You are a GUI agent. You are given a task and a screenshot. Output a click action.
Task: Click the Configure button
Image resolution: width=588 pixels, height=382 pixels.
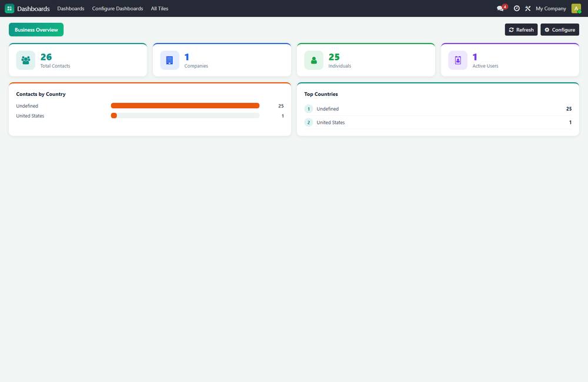(x=560, y=29)
